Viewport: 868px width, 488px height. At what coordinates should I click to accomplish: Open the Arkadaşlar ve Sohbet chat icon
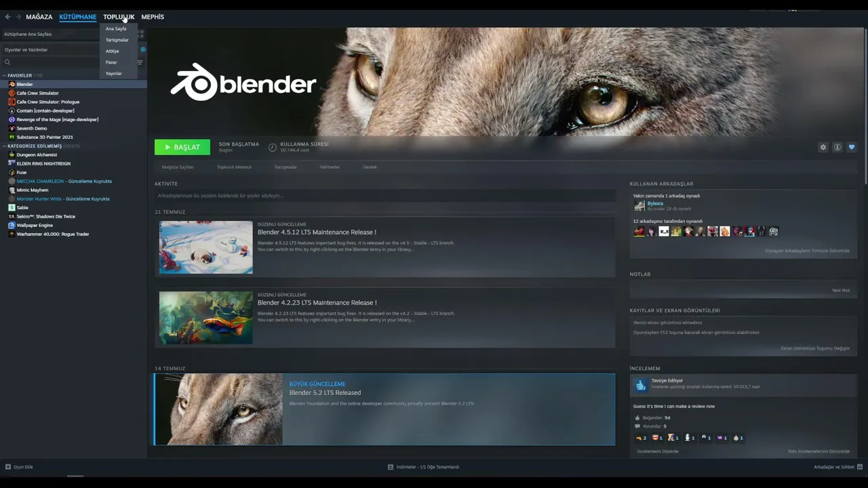(x=860, y=467)
